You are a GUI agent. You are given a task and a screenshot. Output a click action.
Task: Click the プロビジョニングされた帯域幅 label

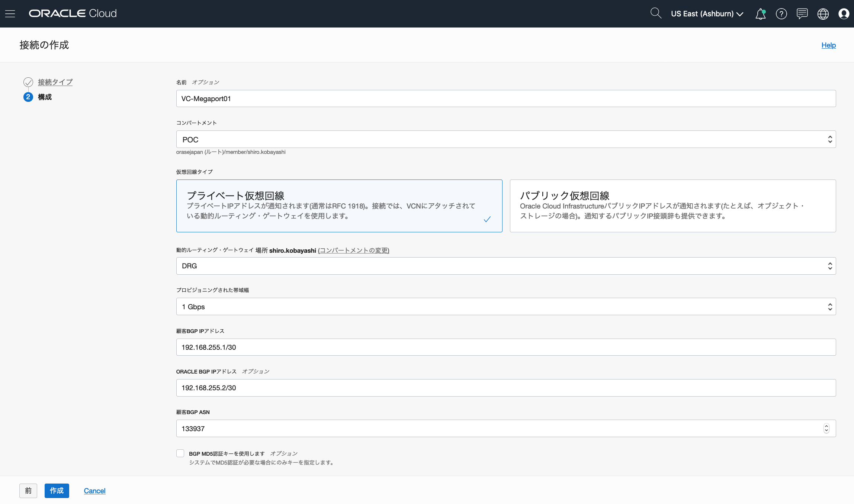coord(213,290)
